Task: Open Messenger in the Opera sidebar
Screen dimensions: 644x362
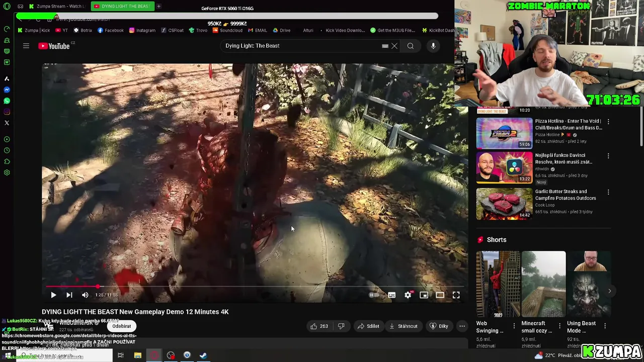Action: coord(7,89)
